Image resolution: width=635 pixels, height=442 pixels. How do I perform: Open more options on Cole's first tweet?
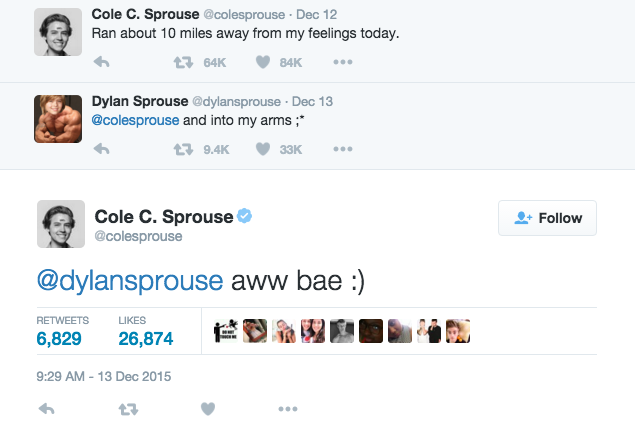[343, 62]
